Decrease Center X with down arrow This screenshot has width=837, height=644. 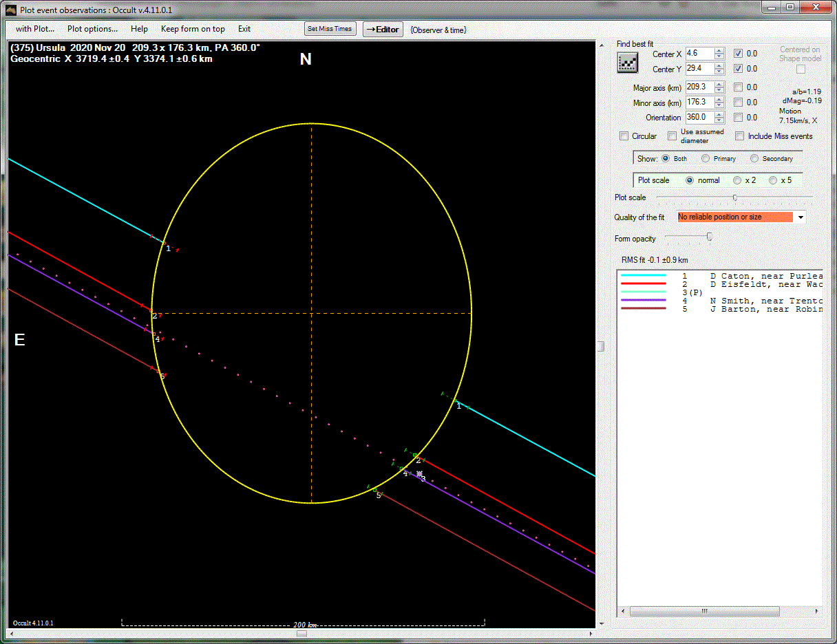click(719, 56)
